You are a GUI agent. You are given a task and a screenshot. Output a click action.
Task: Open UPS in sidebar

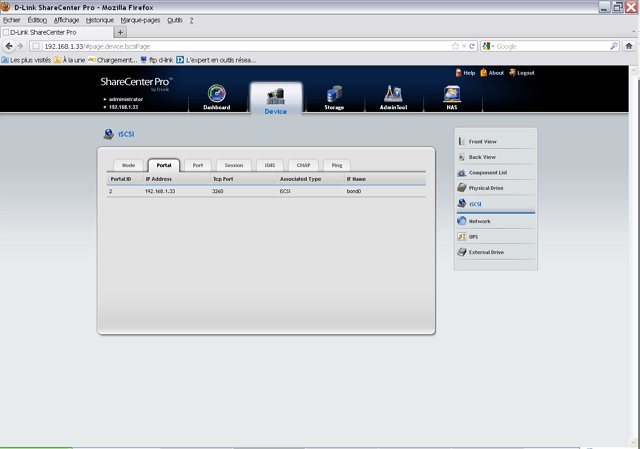[x=496, y=236]
